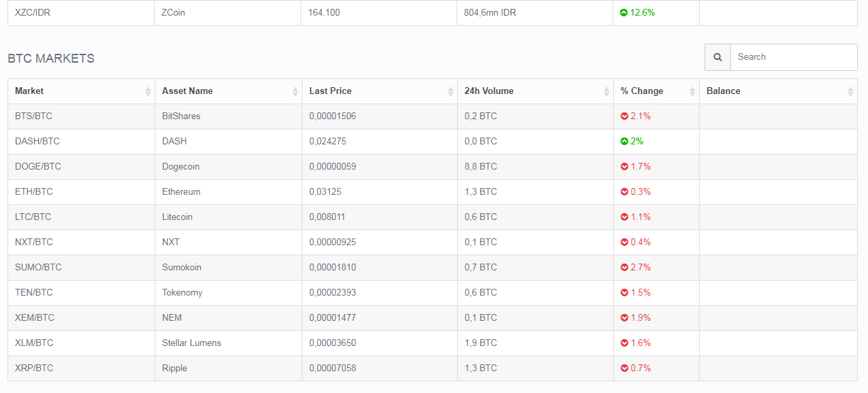Click last price 0,00000059
868x393 pixels.
(x=332, y=167)
